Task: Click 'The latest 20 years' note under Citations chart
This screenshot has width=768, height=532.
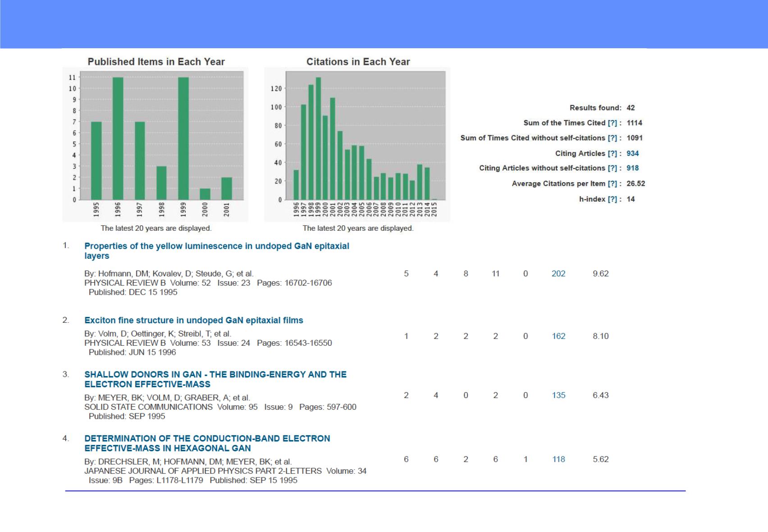Action: tap(358, 228)
